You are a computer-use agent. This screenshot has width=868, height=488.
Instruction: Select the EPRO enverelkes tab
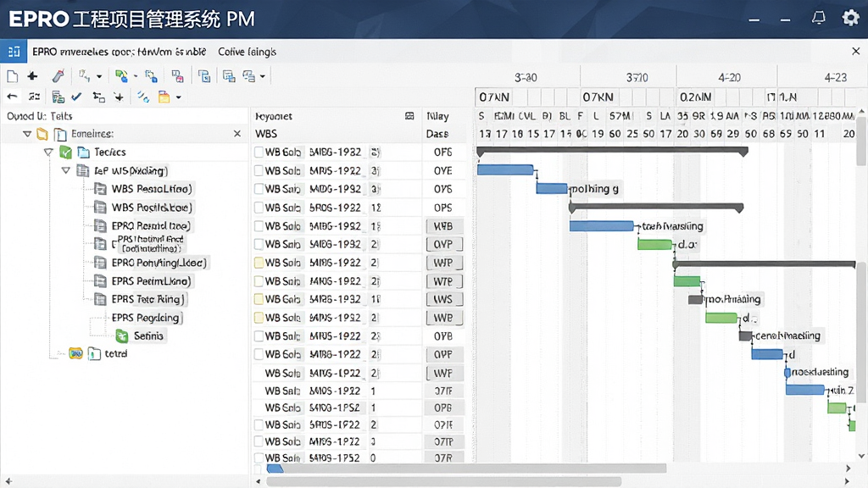tap(119, 52)
